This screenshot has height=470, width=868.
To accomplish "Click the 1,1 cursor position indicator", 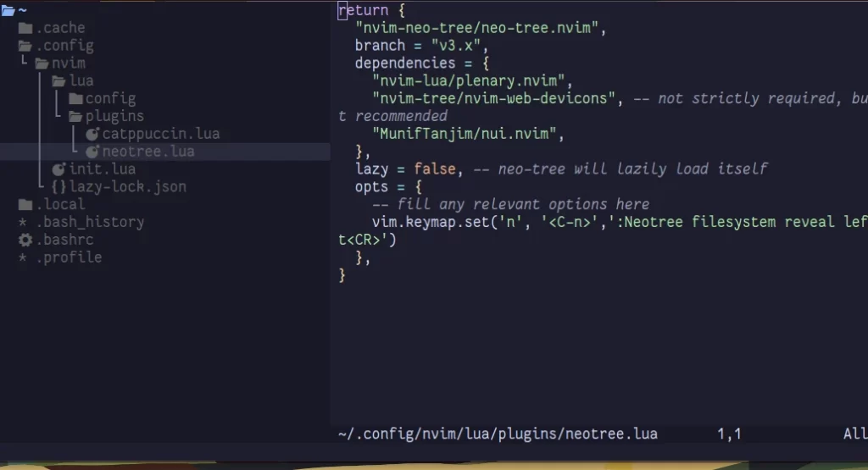I will (729, 434).
